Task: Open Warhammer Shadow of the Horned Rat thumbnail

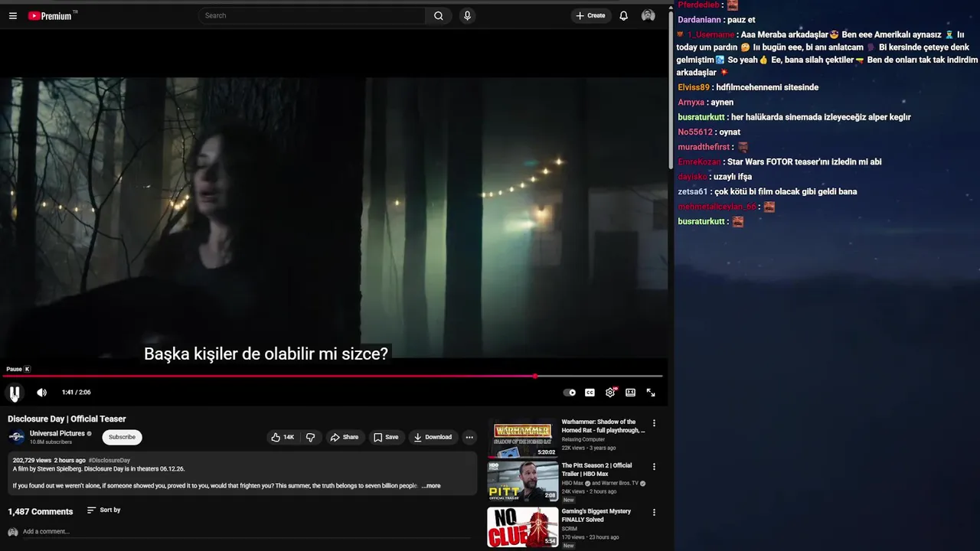Action: coord(523,437)
